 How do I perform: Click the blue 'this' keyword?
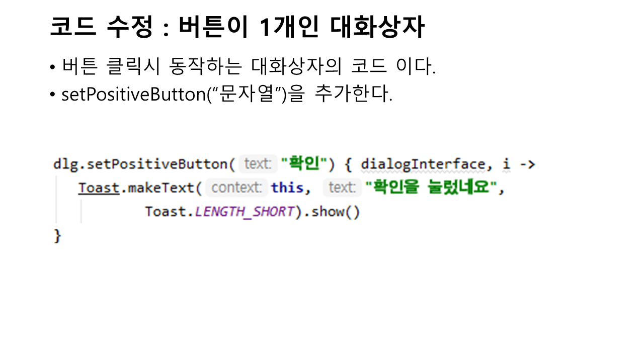pyautogui.click(x=287, y=188)
